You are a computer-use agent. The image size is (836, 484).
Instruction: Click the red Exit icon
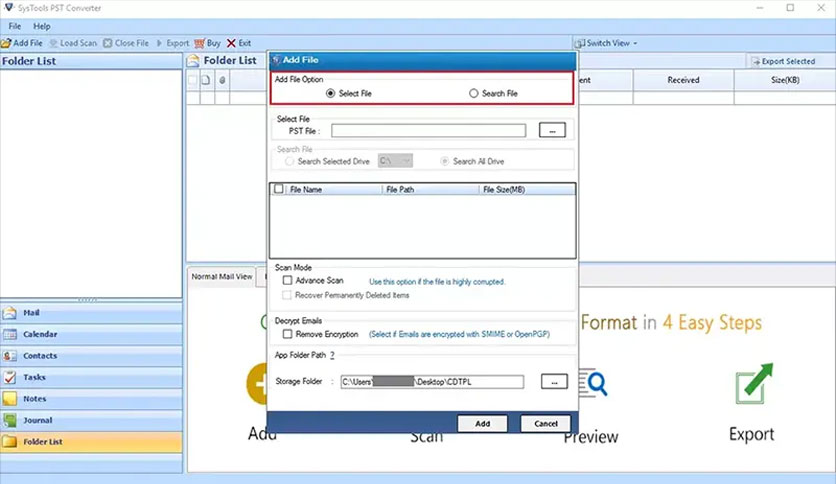(x=231, y=43)
